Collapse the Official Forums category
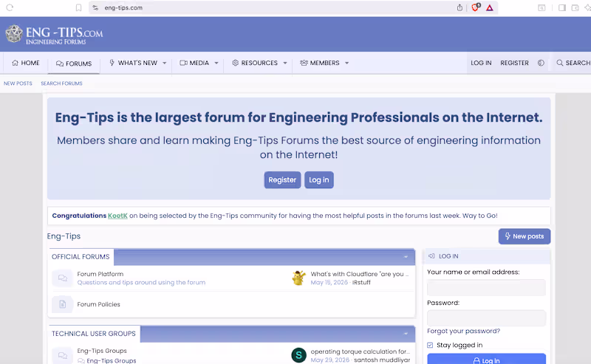The height and width of the screenshot is (364, 591). pyautogui.click(x=406, y=257)
